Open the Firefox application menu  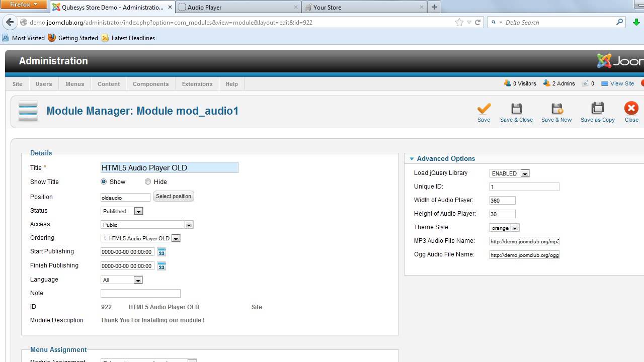(x=24, y=5)
